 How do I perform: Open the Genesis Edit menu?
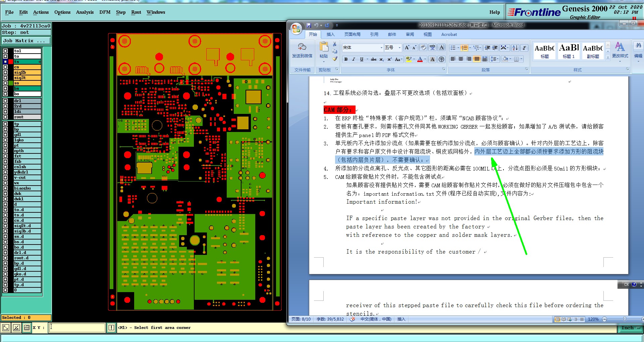(x=23, y=12)
